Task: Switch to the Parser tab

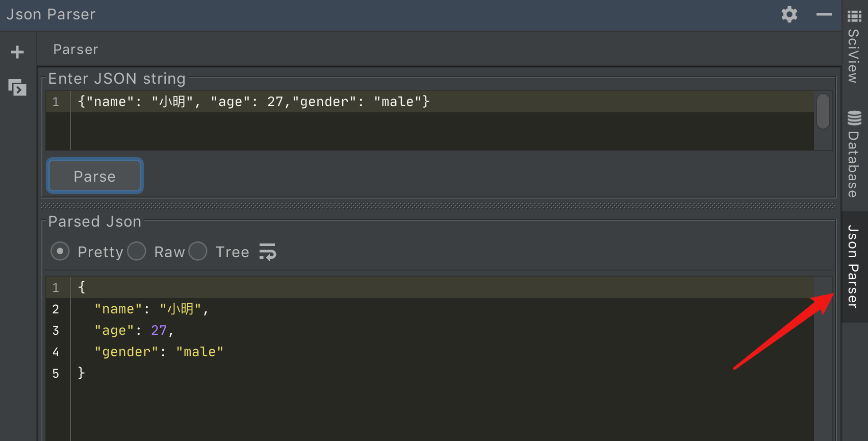Action: point(75,50)
